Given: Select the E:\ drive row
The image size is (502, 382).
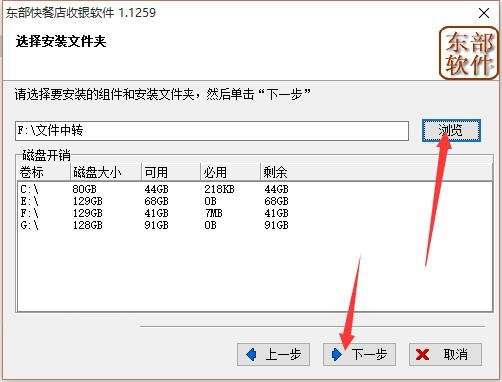Looking at the screenshot, I should point(255,201).
